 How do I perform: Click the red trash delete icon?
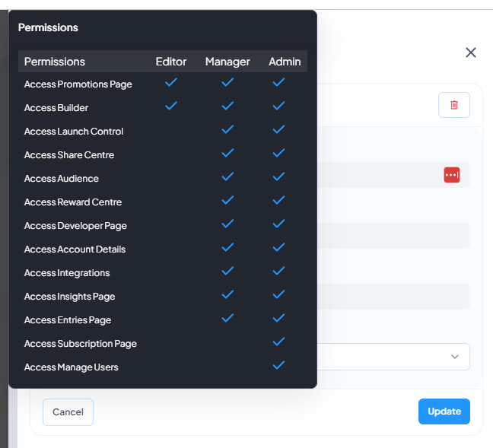tap(453, 105)
